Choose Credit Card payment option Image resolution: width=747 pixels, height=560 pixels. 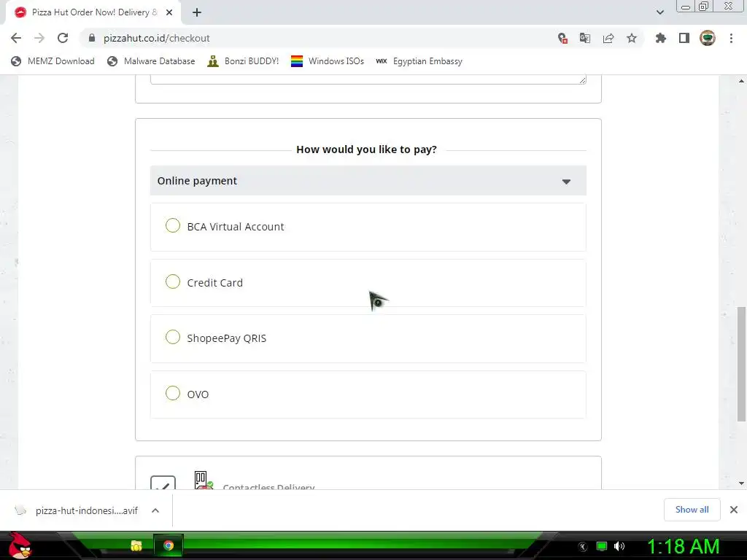click(x=172, y=282)
